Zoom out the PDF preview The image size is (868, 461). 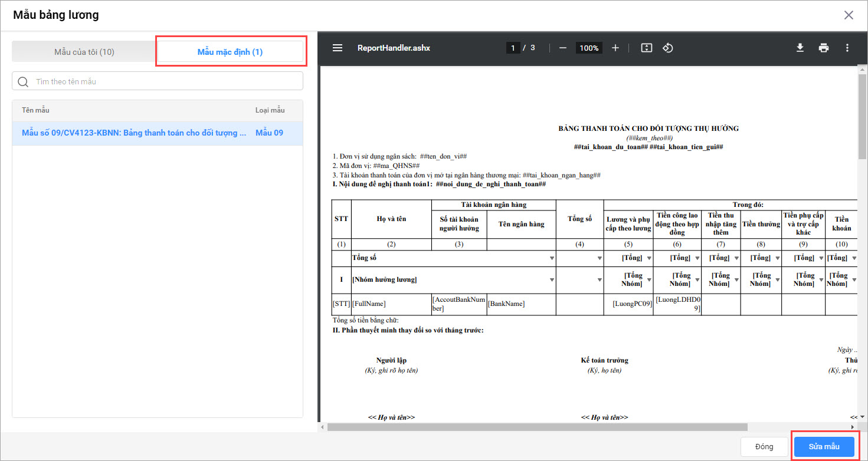click(563, 48)
